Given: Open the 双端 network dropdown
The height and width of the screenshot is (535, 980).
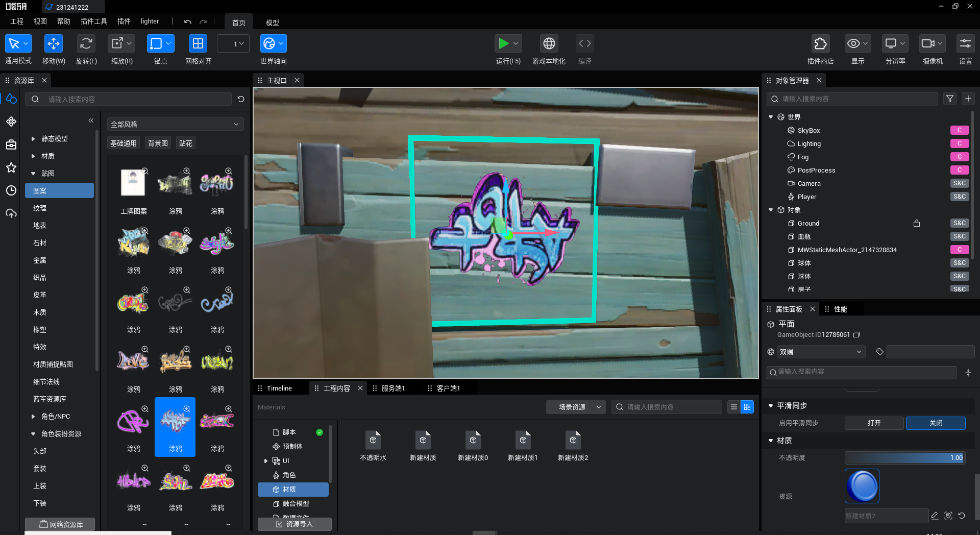Looking at the screenshot, I should pos(821,352).
